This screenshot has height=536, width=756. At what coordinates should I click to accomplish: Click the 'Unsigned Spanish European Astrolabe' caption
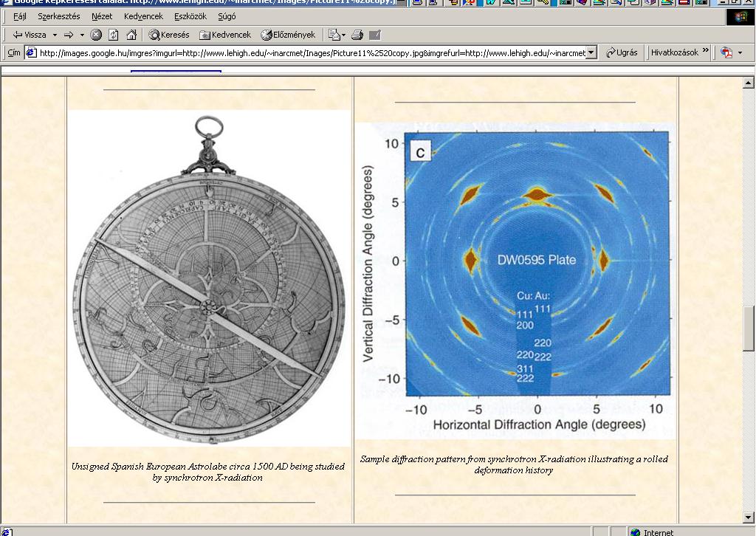pos(207,472)
